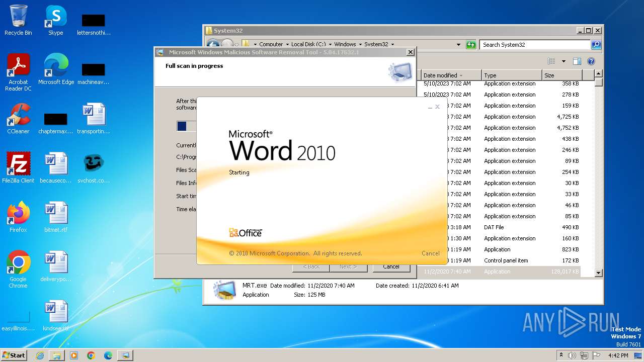Expand the Local Disk (C:) breadcrumb arrow
This screenshot has height=362, width=644.
(x=331, y=44)
